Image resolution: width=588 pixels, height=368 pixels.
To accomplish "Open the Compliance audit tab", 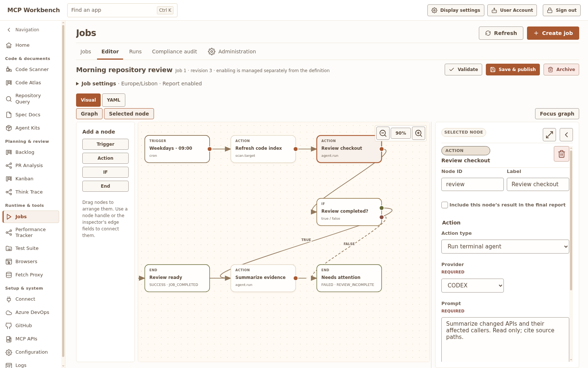I will pyautogui.click(x=175, y=52).
